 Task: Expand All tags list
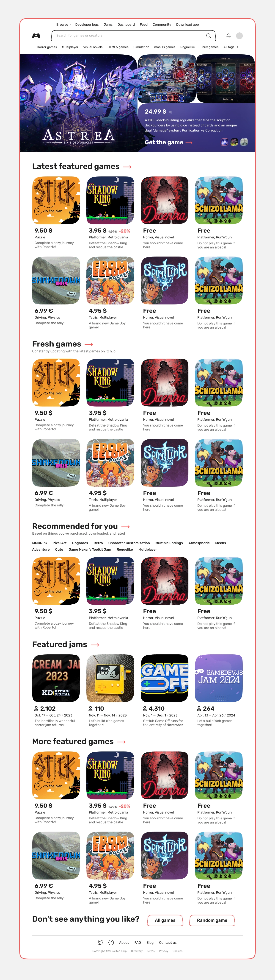231,47
